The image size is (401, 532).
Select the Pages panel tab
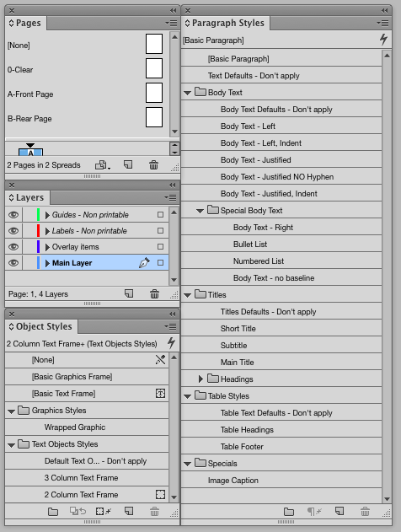point(26,23)
